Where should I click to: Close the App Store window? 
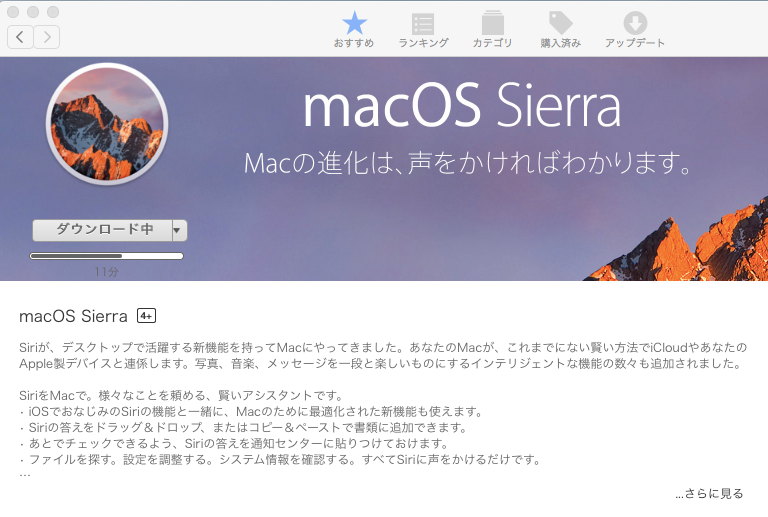[x=13, y=12]
